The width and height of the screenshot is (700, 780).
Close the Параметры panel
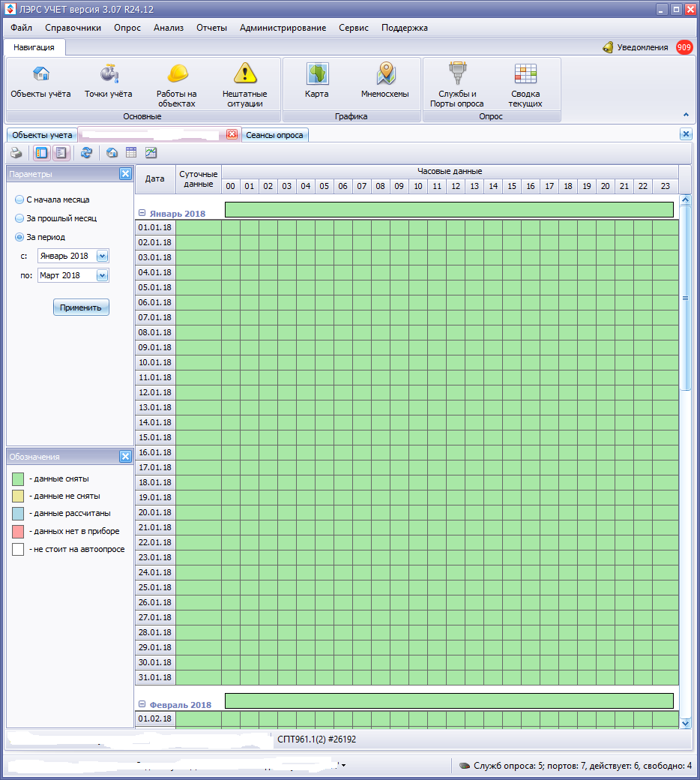click(x=125, y=173)
